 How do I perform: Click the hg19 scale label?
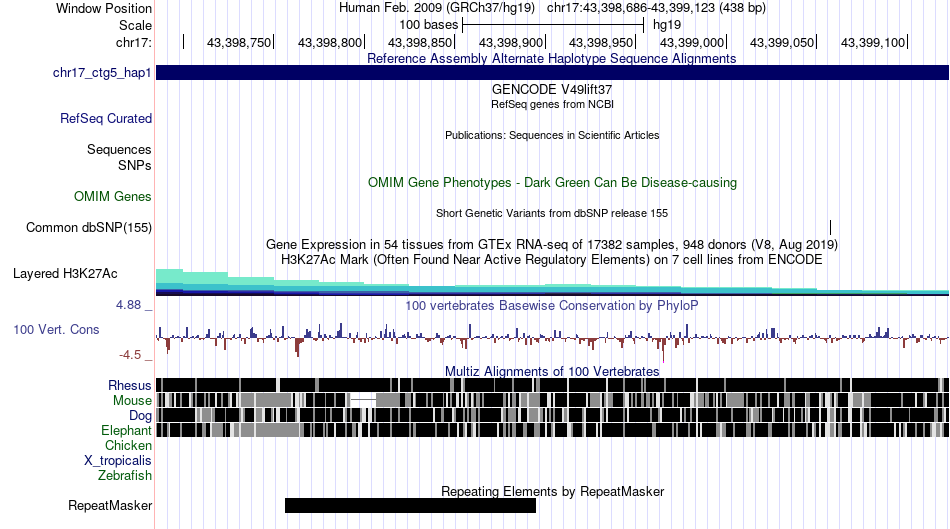[x=667, y=25]
